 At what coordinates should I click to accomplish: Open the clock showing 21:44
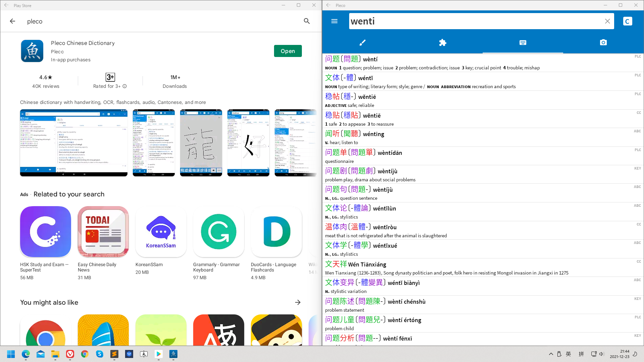[x=620, y=354]
